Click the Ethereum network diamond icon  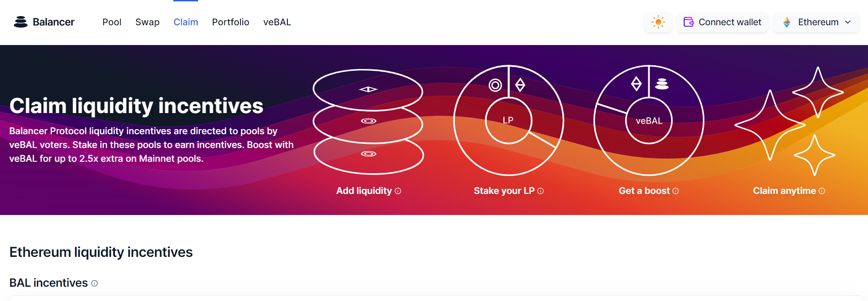(787, 22)
